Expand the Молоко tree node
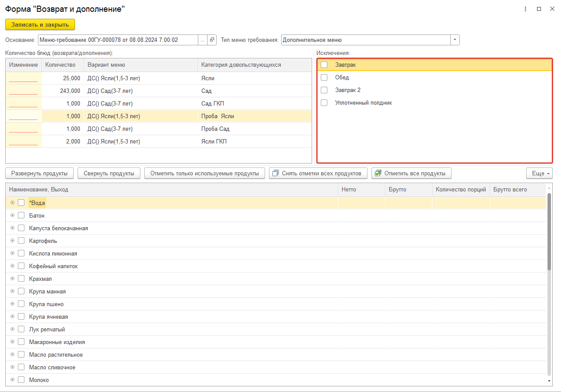The image size is (561, 392). click(13, 380)
